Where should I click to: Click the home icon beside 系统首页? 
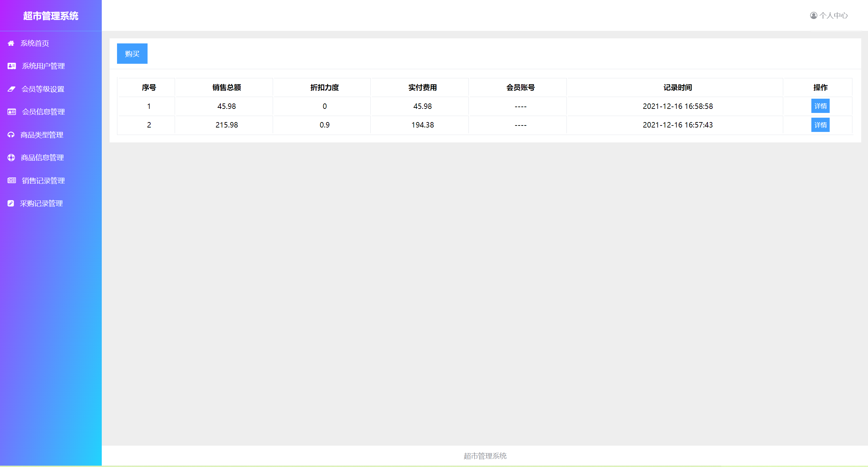pos(11,43)
